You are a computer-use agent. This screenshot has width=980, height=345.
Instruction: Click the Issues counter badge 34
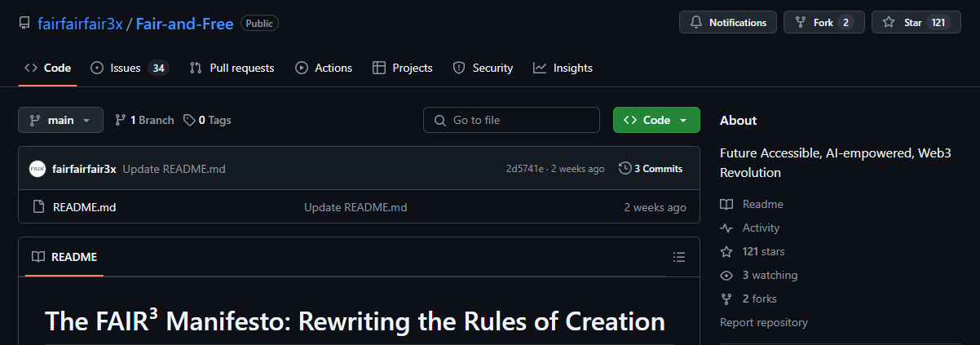pos(158,69)
